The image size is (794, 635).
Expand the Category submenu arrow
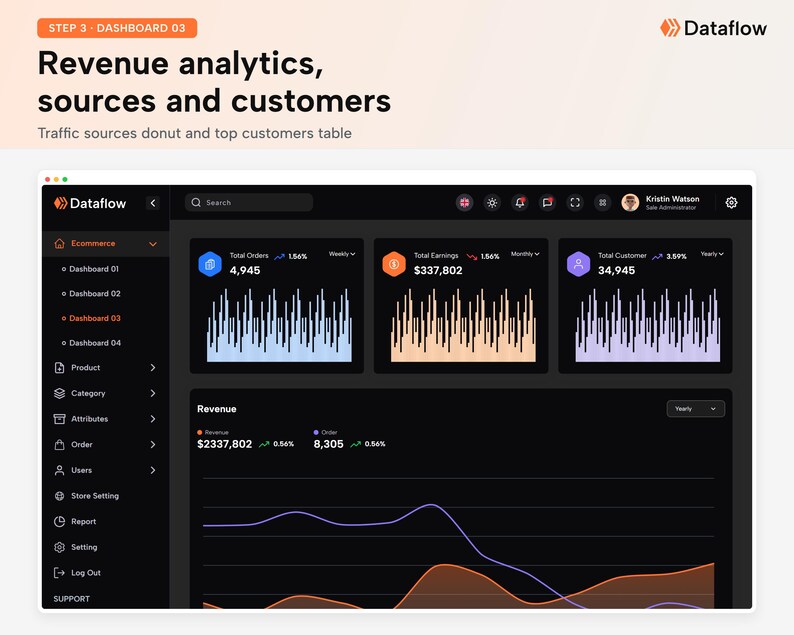coord(153,393)
